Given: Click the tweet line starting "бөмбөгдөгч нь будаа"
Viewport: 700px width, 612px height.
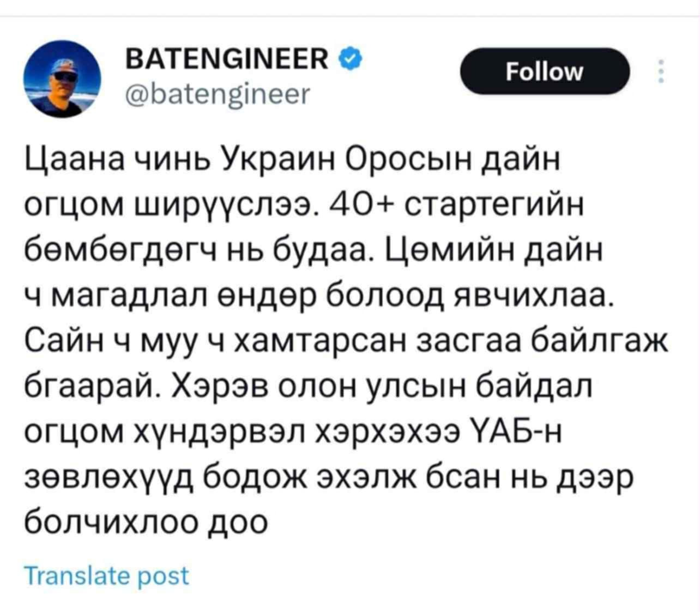Looking at the screenshot, I should click(x=314, y=251).
